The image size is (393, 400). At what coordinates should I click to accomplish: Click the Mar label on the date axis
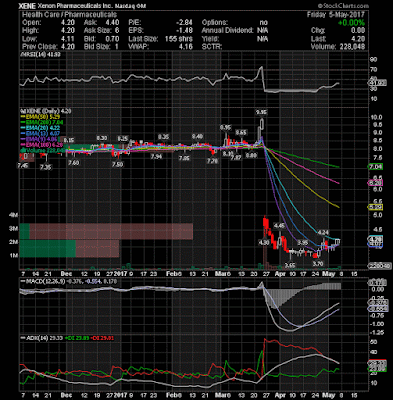point(220,274)
